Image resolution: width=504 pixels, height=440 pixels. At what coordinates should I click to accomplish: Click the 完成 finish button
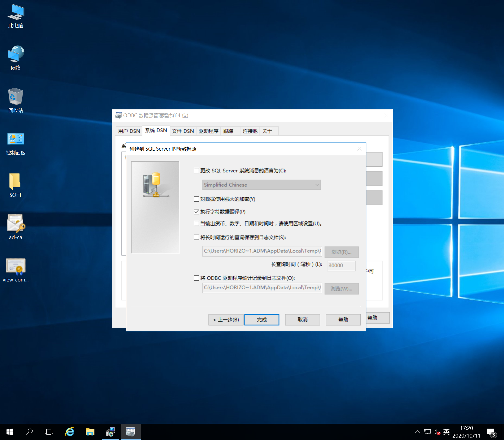pos(262,320)
